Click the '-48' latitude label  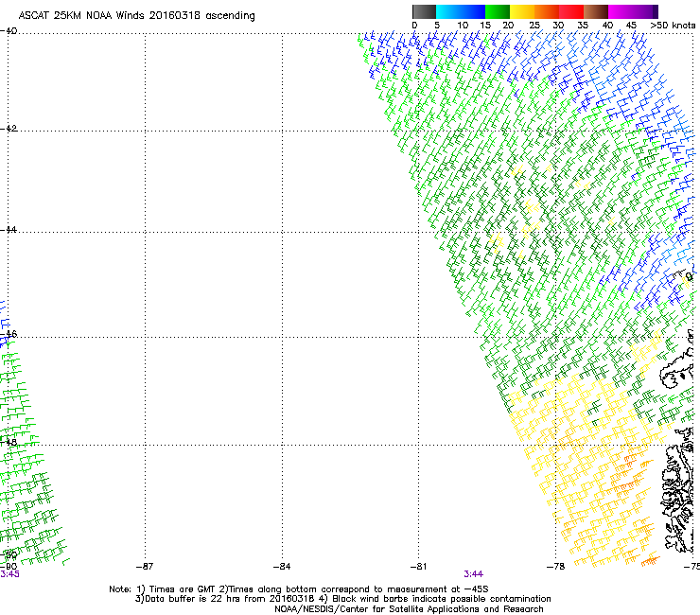(9, 442)
